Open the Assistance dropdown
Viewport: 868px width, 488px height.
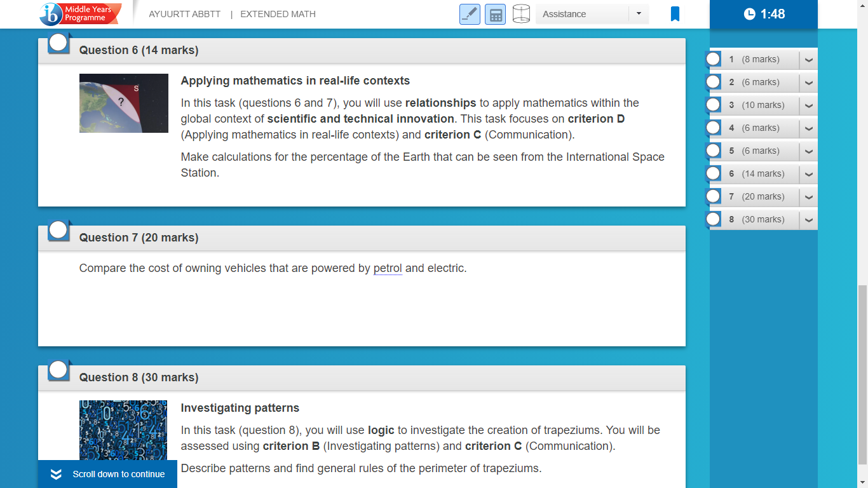tap(592, 14)
